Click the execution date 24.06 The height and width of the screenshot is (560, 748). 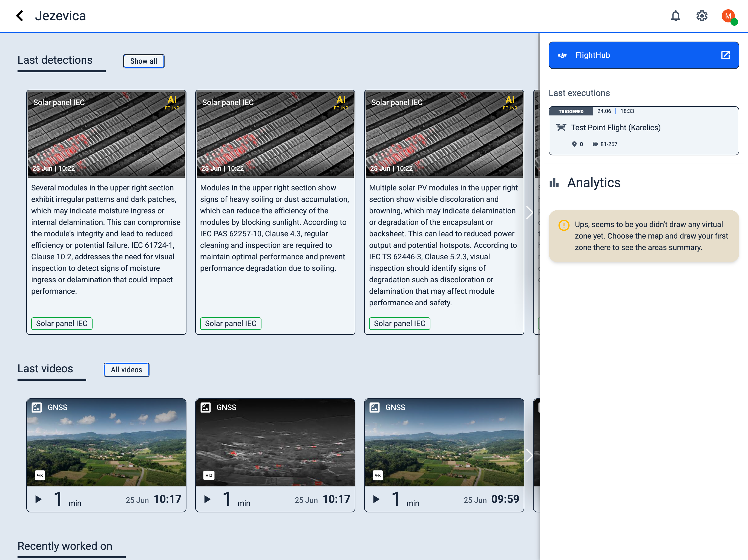tap(604, 111)
